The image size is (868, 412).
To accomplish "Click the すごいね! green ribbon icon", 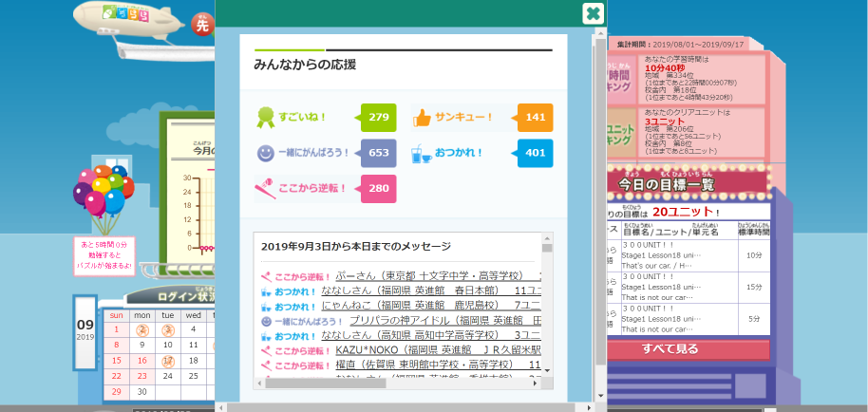I will tap(265, 118).
